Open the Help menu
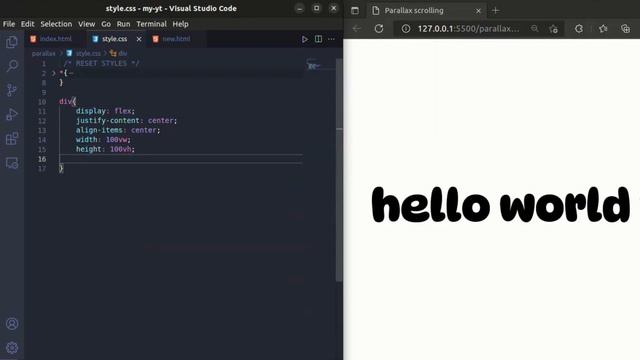Viewport: 640px width, 360px height. 180,24
